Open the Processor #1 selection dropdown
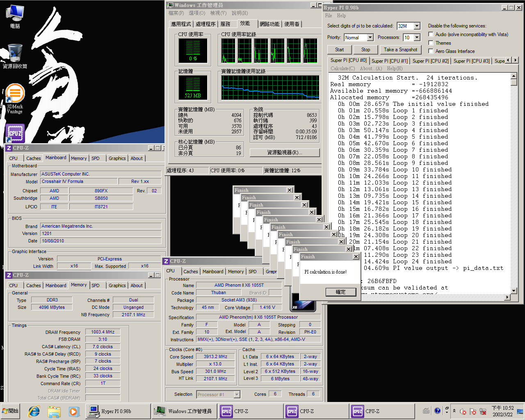Viewport: 525px width, 420px height. (x=237, y=395)
